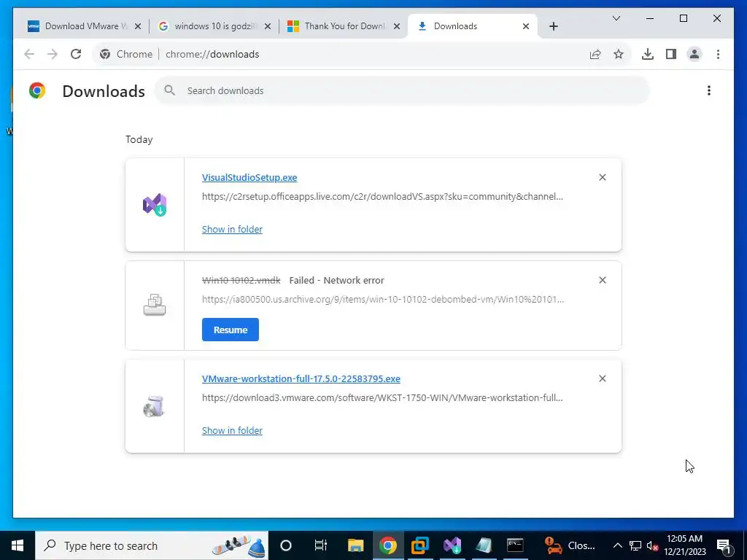
Task: Click the Win10 vmdk file icon
Action: pyautogui.click(x=155, y=305)
